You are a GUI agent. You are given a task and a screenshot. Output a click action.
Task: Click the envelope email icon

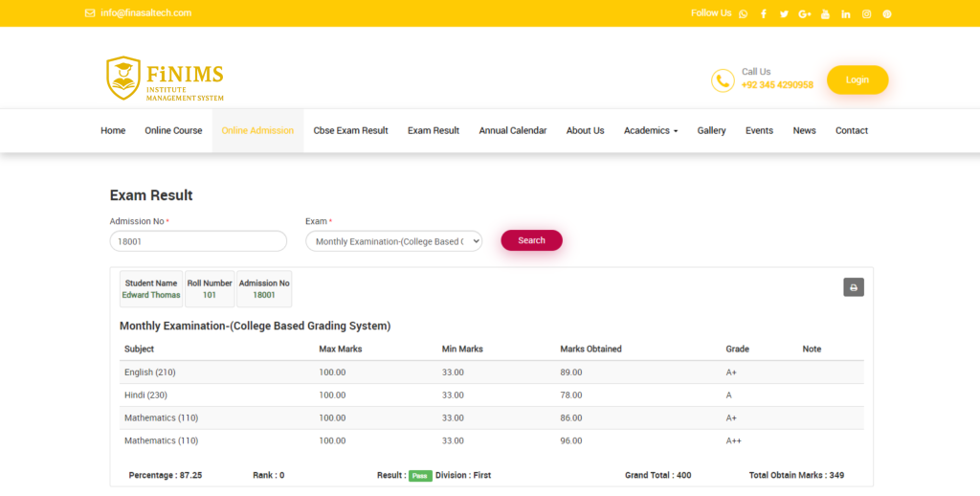[x=90, y=13]
